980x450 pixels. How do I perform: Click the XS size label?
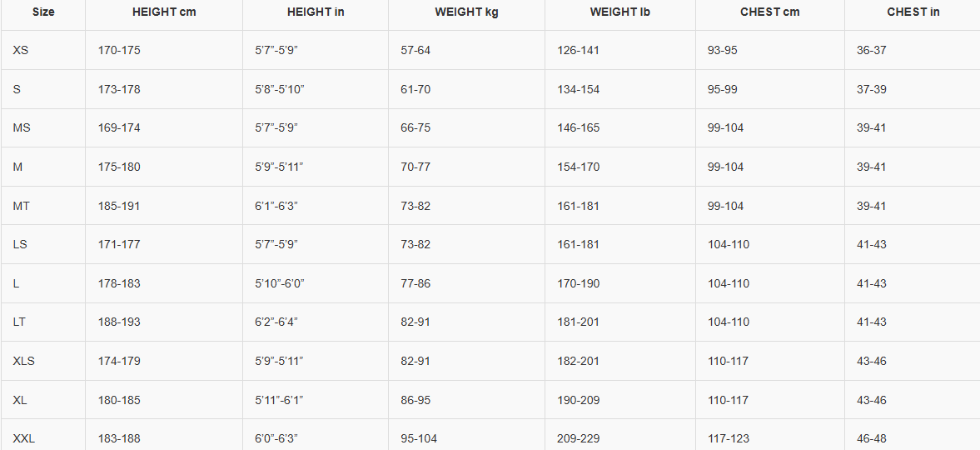[21, 50]
